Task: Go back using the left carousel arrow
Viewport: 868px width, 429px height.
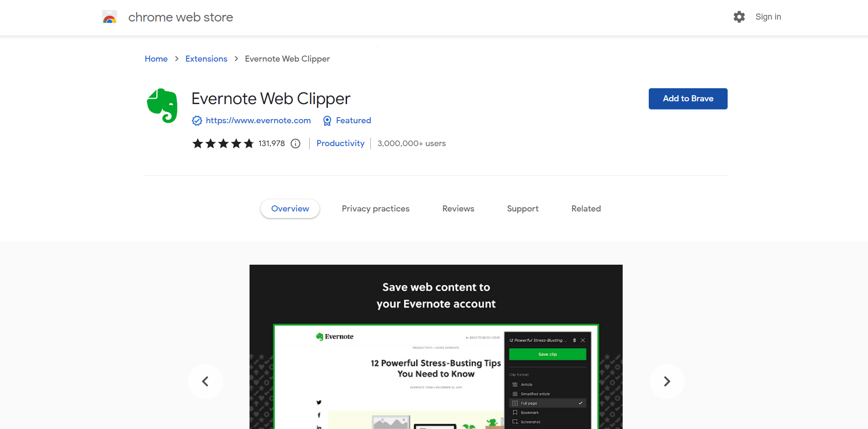Action: pyautogui.click(x=205, y=381)
